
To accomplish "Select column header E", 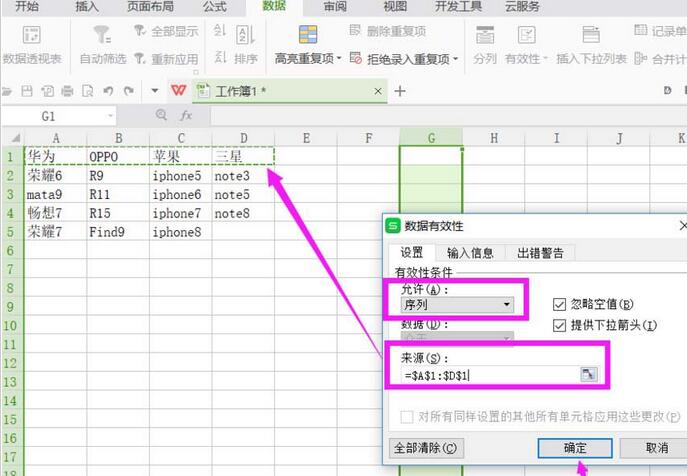I will pos(306,138).
